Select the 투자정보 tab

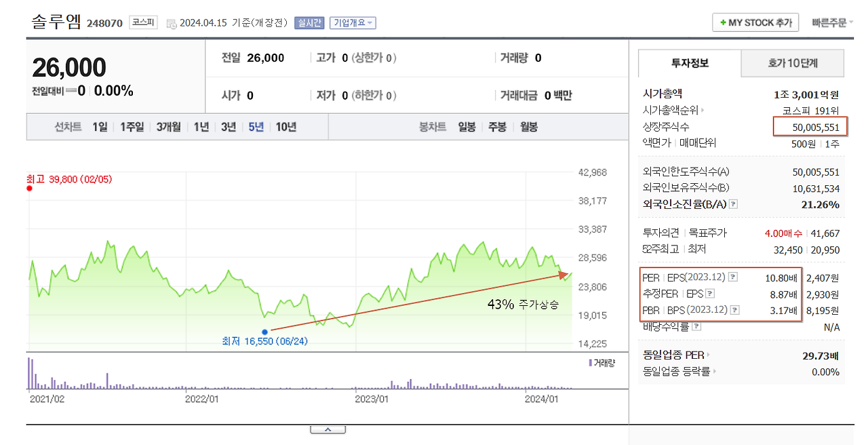[690, 62]
